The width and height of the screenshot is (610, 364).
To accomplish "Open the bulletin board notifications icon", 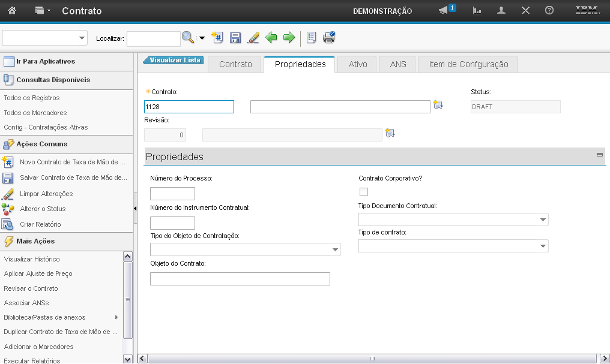I will coord(444,11).
